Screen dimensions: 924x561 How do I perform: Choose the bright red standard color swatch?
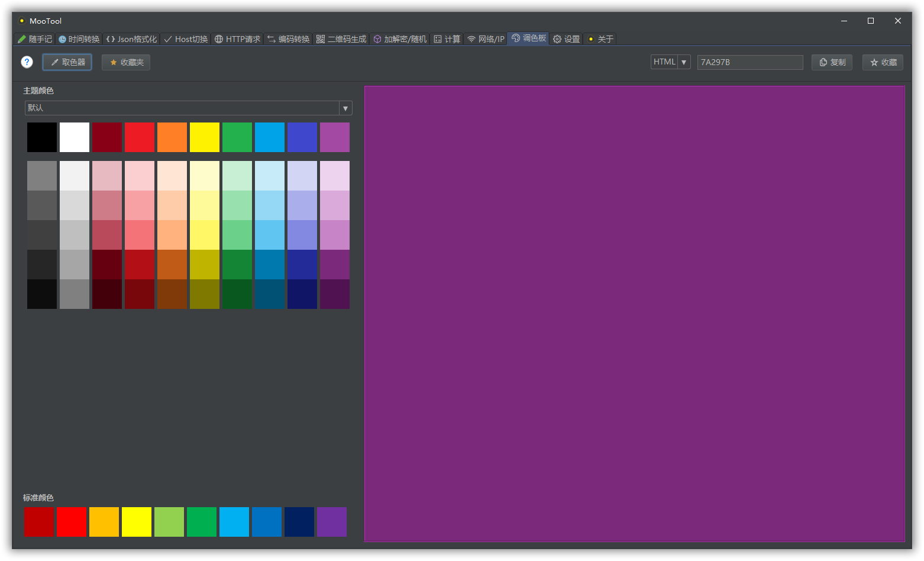pos(72,522)
